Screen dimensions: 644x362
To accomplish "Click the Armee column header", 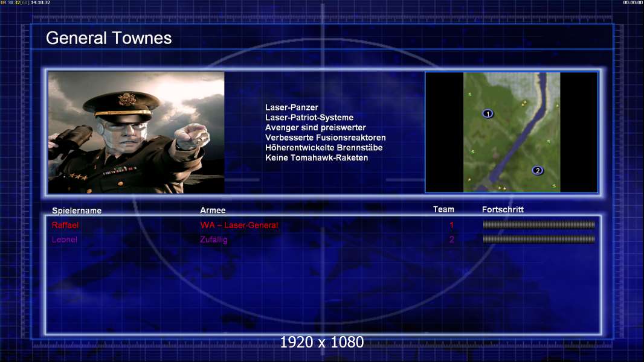I will (x=213, y=211).
